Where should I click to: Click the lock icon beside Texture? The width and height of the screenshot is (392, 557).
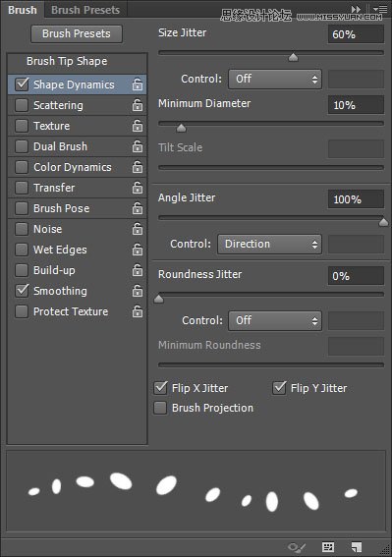138,126
